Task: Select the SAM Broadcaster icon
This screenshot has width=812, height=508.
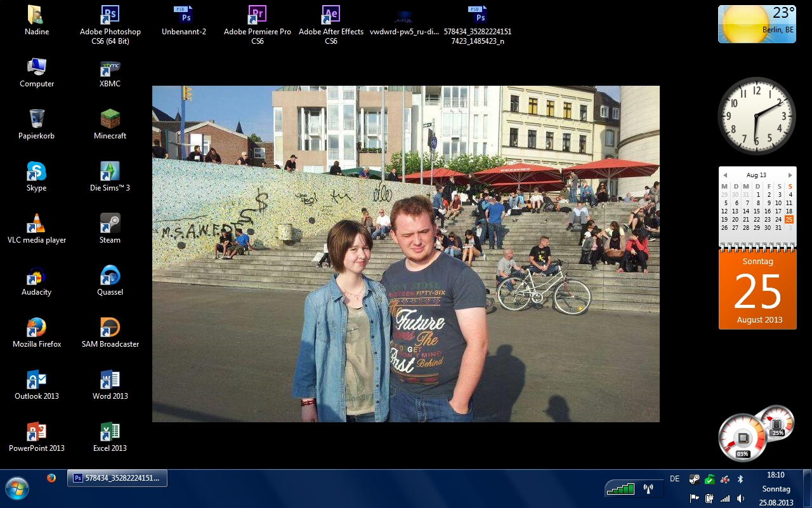Action: click(x=110, y=328)
